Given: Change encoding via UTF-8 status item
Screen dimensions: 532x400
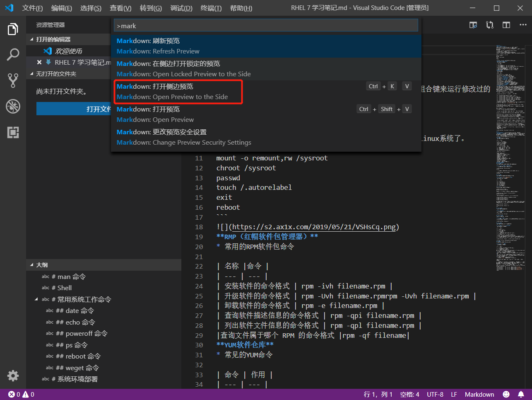Looking at the screenshot, I should click(x=435, y=394).
